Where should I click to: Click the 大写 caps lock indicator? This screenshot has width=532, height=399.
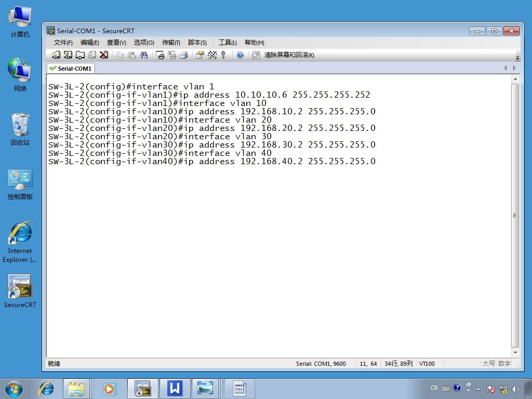click(488, 364)
